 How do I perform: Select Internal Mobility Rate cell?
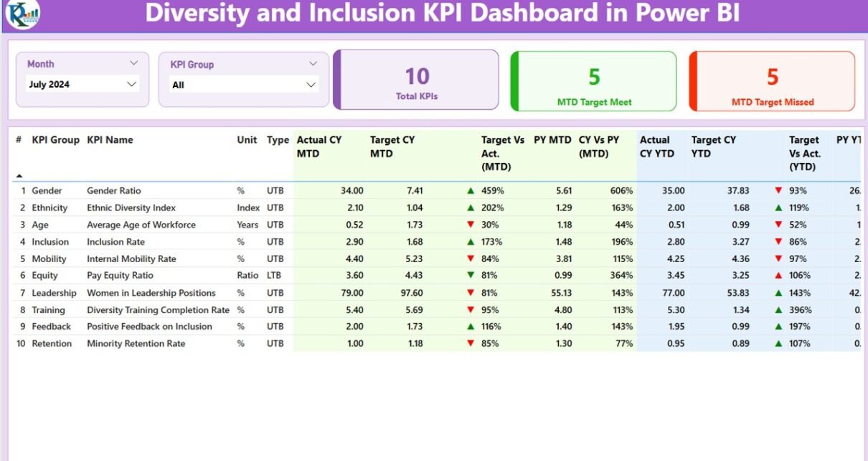coord(131,259)
